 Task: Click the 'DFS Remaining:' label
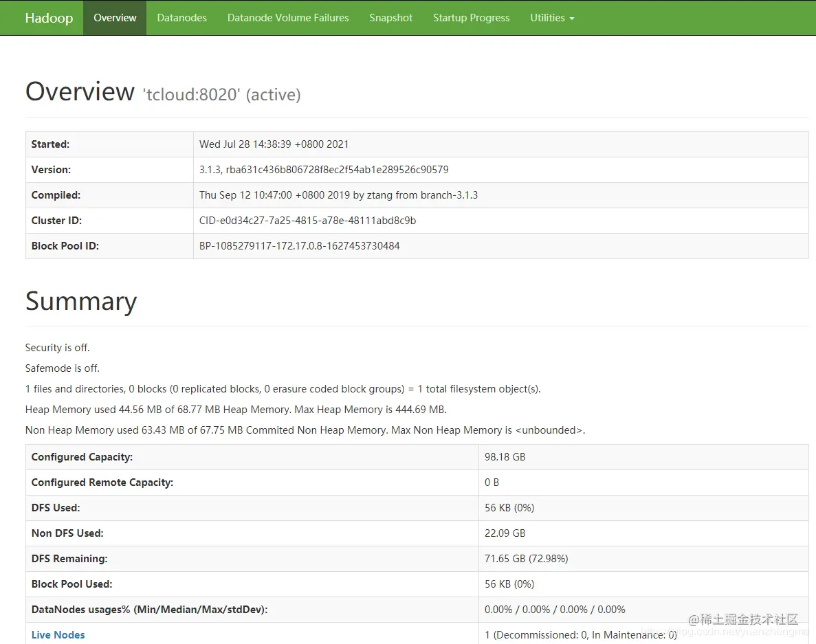69,559
